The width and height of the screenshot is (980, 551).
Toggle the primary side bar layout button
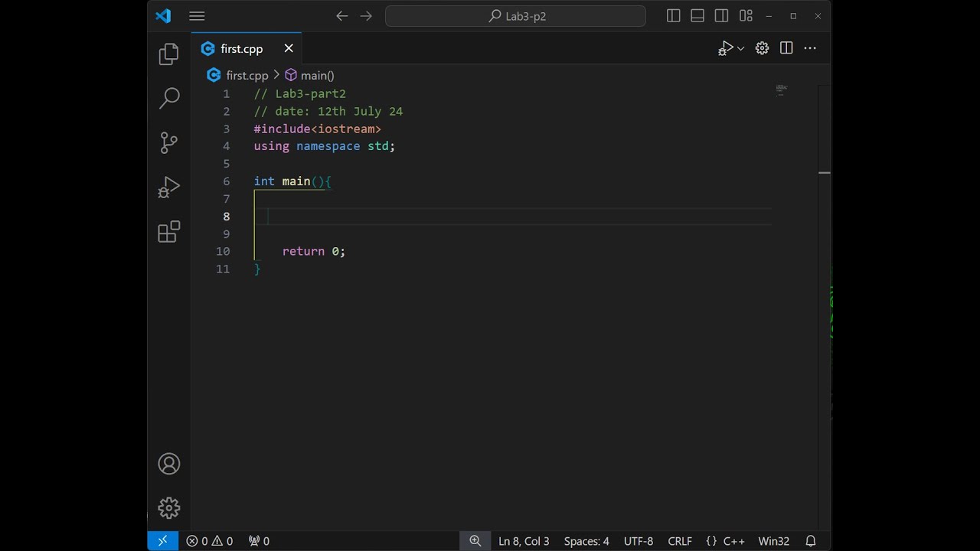coord(674,16)
